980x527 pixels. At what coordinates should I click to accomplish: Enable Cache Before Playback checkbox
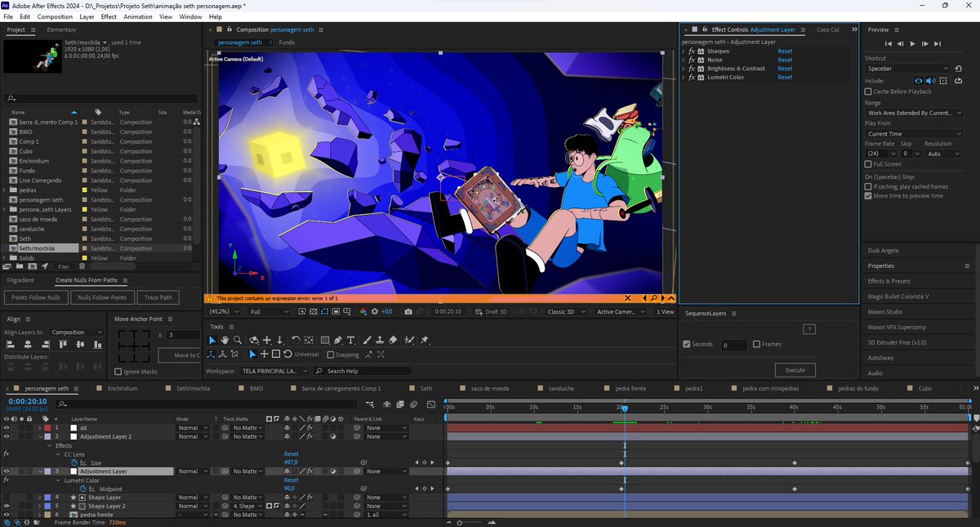(868, 92)
